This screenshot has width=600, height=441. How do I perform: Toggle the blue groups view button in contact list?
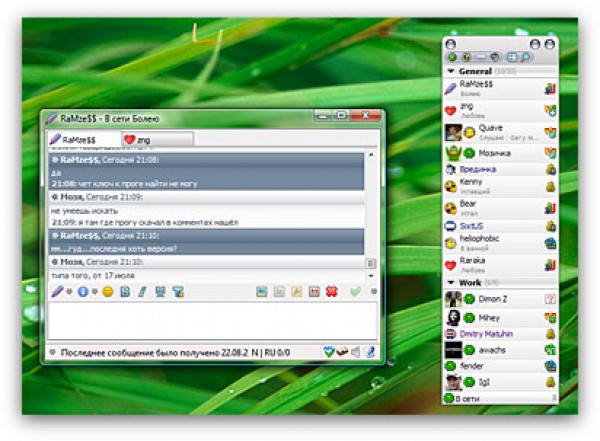[512, 57]
